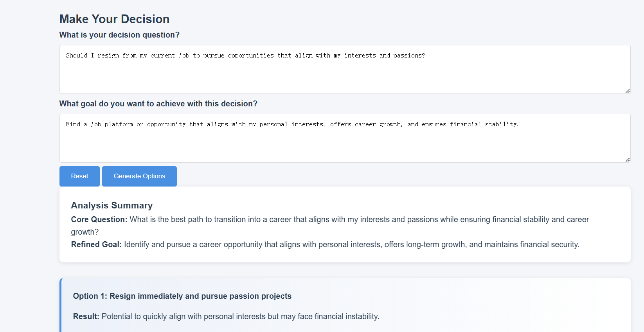Click the bold 'Refined Goal:' label
644x332 pixels.
pyautogui.click(x=96, y=244)
